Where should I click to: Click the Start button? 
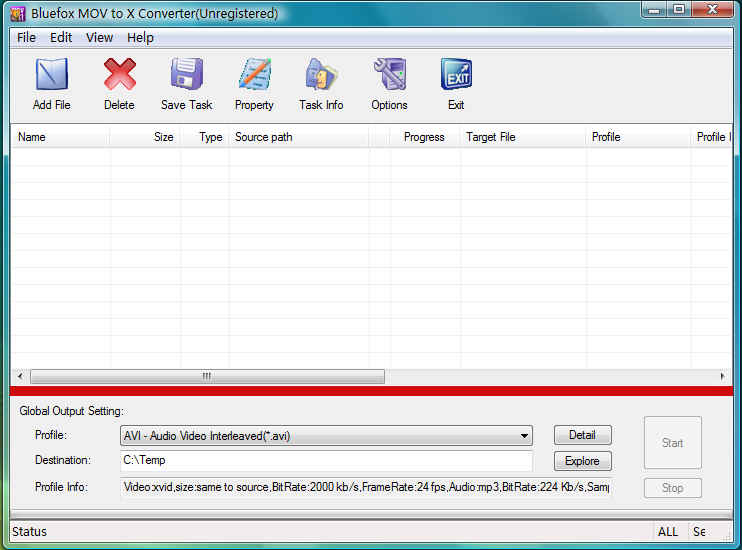(672, 443)
